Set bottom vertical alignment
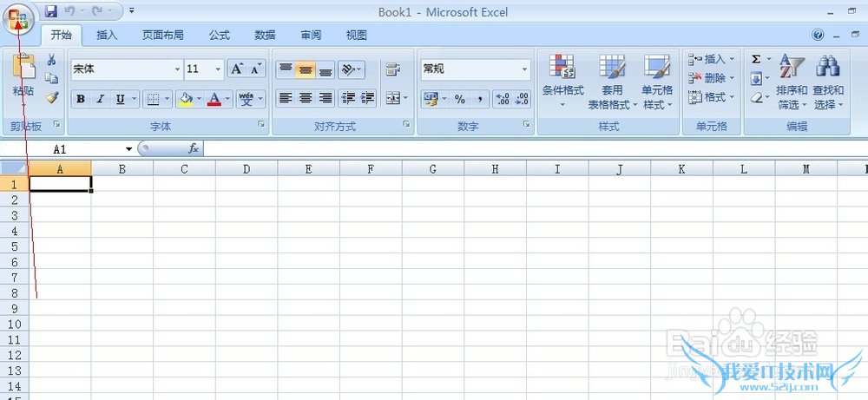Screen dimensions: 868x400 pyautogui.click(x=325, y=69)
